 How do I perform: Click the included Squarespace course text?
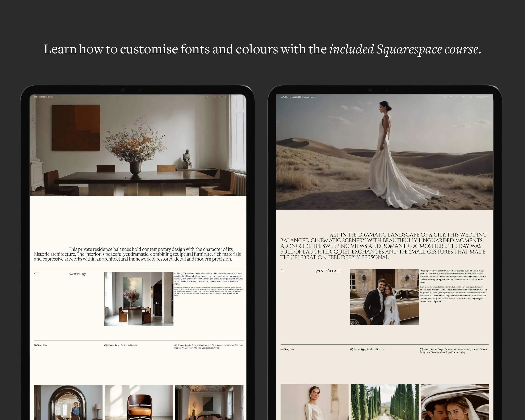click(x=404, y=49)
